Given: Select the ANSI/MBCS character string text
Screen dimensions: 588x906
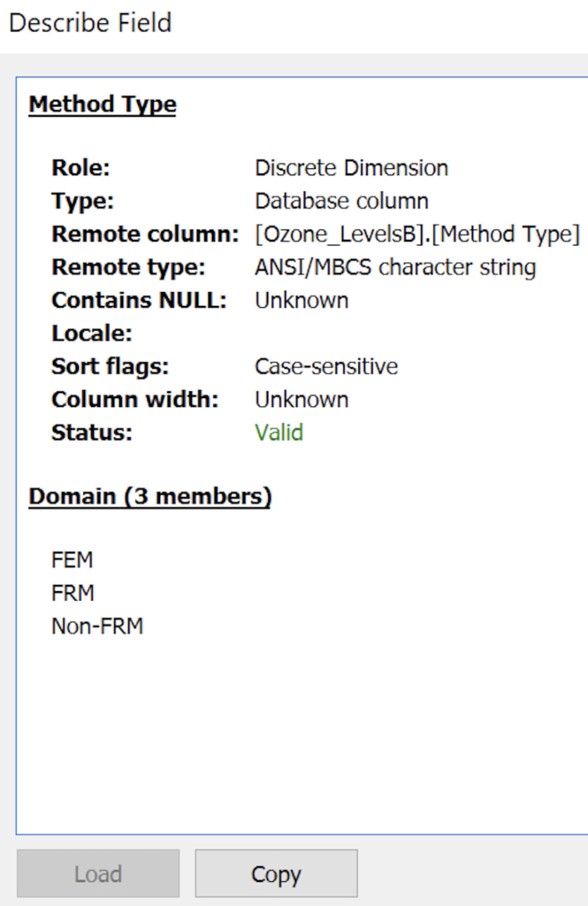Looking at the screenshot, I should pos(395,267).
